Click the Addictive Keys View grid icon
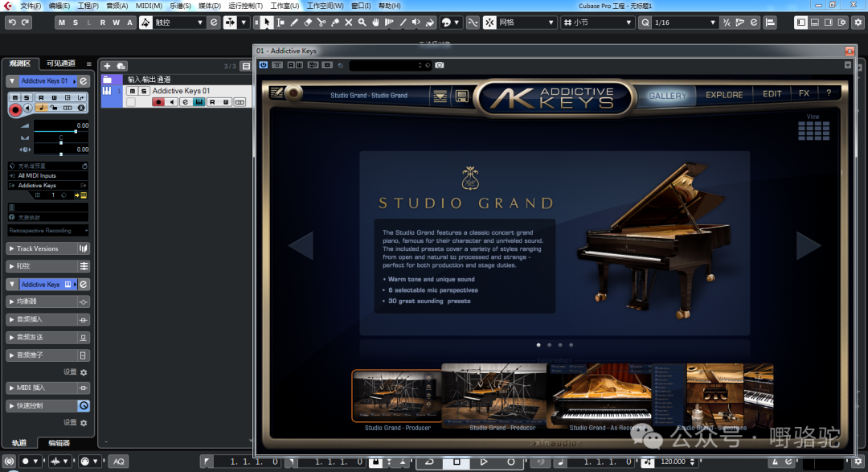The width and height of the screenshot is (868, 472). (x=813, y=130)
